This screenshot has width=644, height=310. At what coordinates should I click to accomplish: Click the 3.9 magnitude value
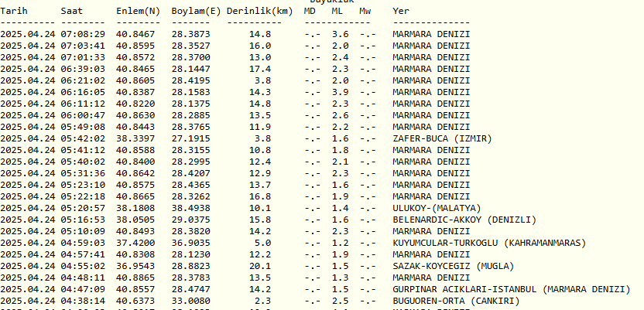point(340,92)
